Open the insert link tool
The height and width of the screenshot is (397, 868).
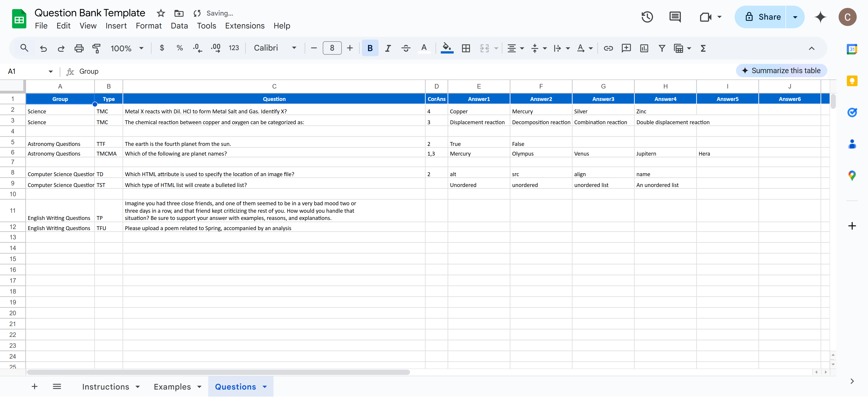tap(608, 48)
